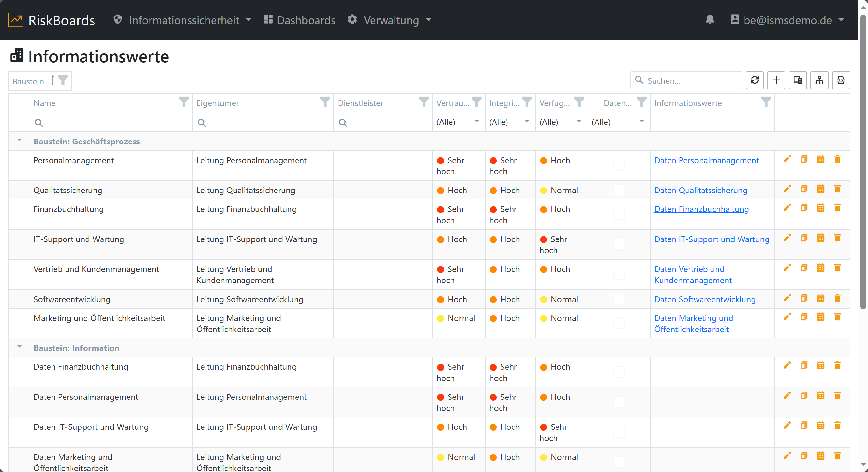Viewport: 868px width, 472px height.
Task: Open the Daten IT-Support und Wartung link
Action: pyautogui.click(x=712, y=239)
